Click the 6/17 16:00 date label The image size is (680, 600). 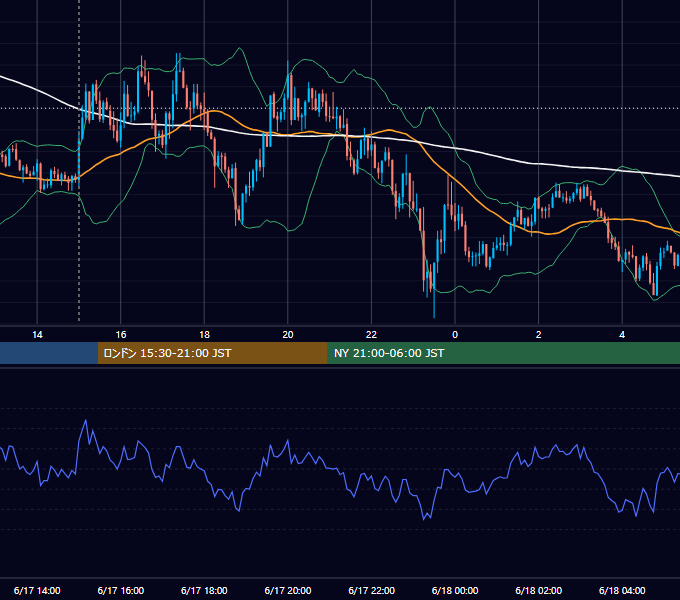click(x=121, y=590)
